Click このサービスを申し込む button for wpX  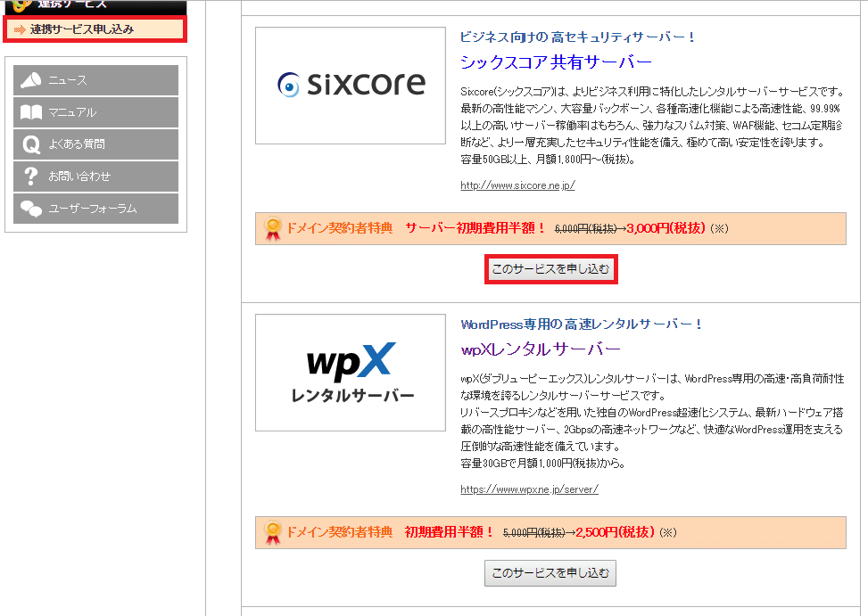[550, 573]
